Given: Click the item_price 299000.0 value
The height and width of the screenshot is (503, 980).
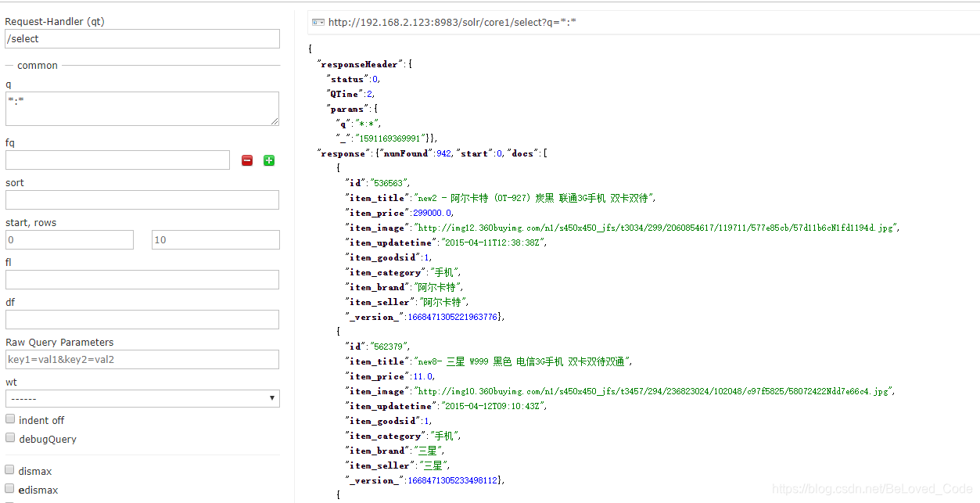Looking at the screenshot, I should 433,213.
